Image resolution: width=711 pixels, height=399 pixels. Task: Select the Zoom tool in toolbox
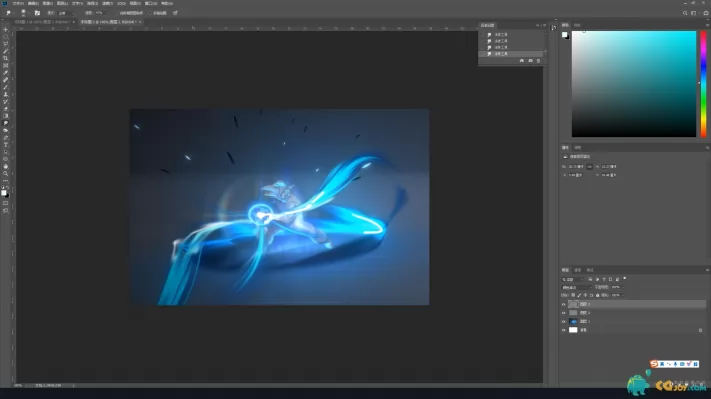click(x=5, y=174)
